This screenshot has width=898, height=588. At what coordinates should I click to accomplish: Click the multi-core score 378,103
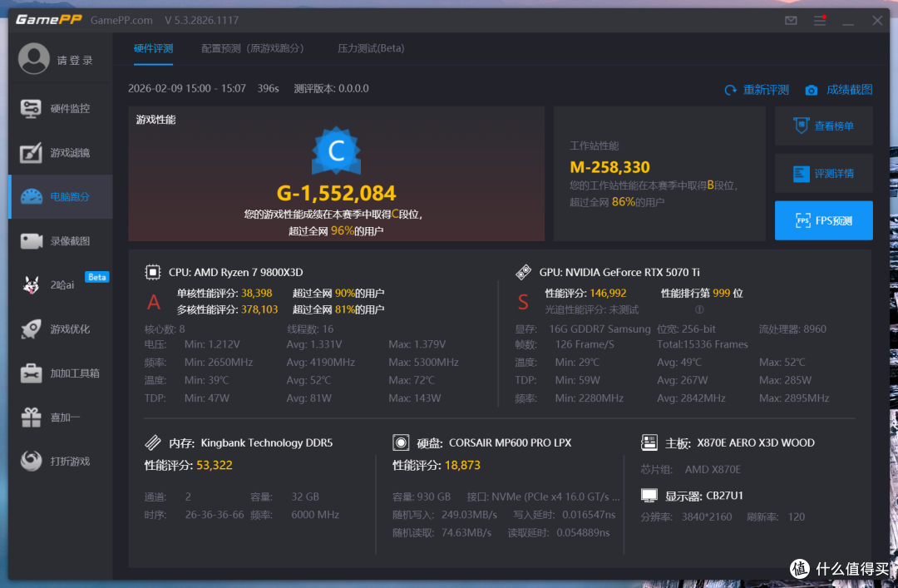pyautogui.click(x=259, y=309)
